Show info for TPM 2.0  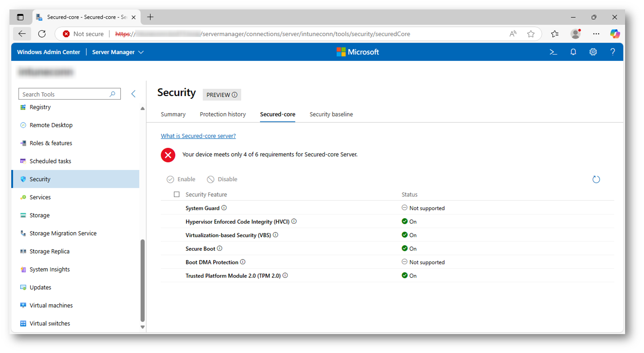285,275
